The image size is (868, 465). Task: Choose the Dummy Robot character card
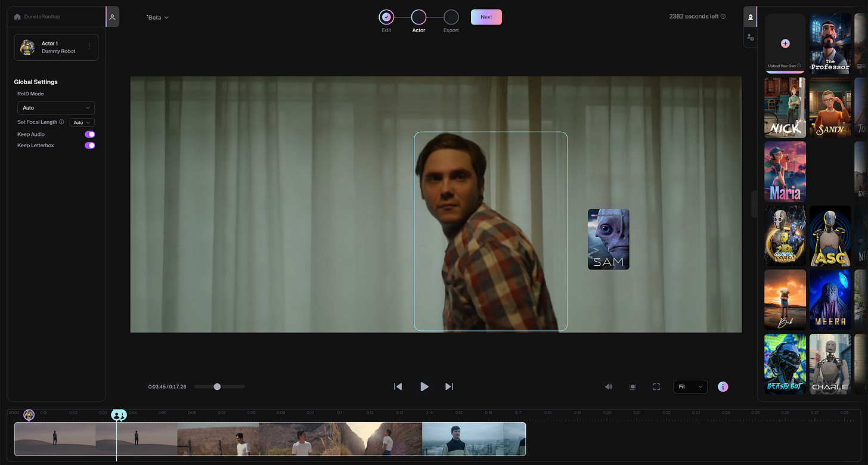(x=785, y=236)
